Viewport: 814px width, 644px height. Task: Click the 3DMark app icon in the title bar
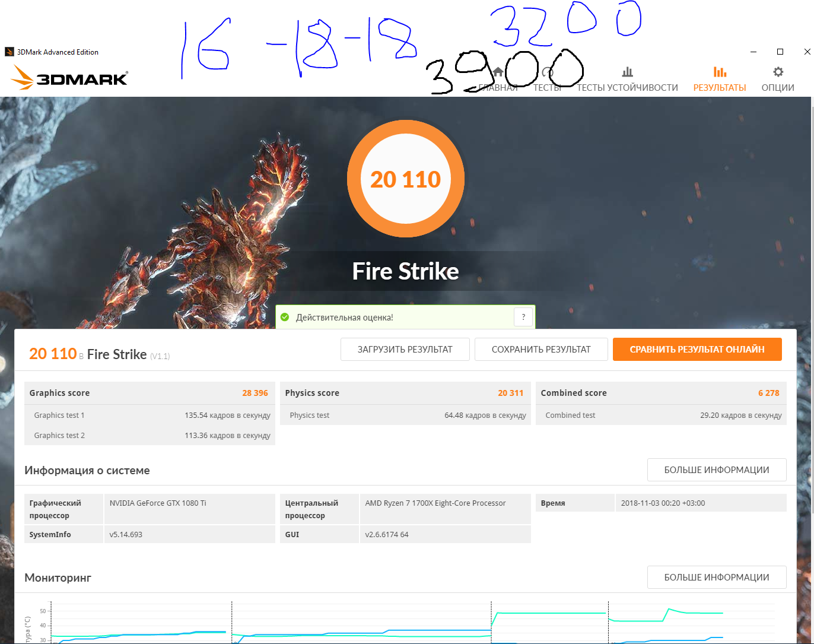[9, 52]
